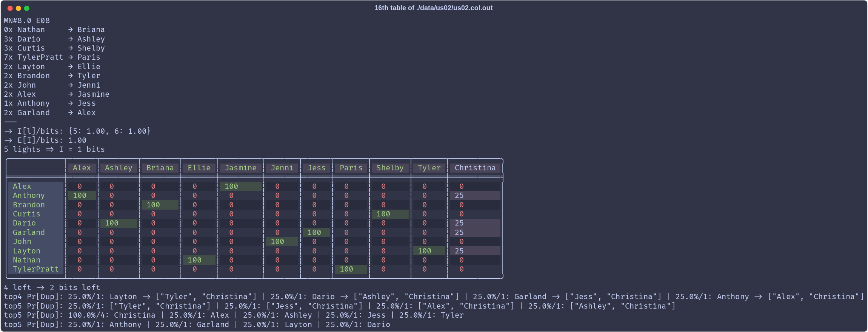Click the Brandon row label
The image size is (868, 332).
click(x=36, y=205)
